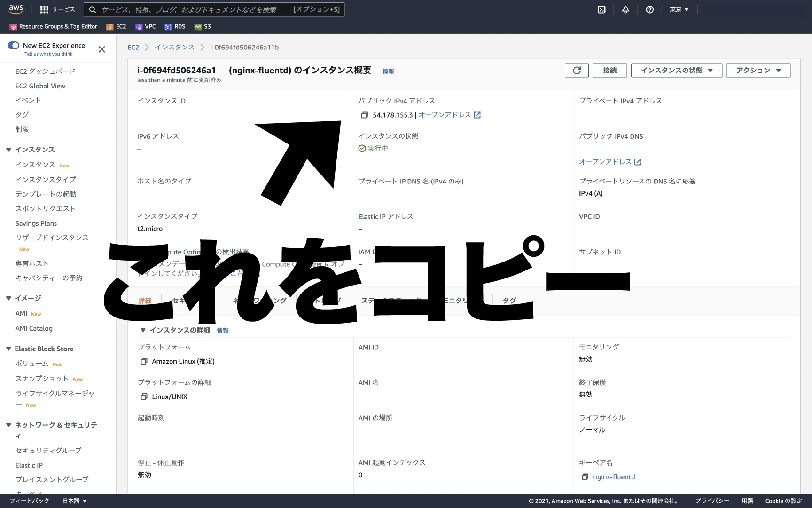
Task: Collapse the インスタンスの詳細 panel
Action: click(143, 330)
